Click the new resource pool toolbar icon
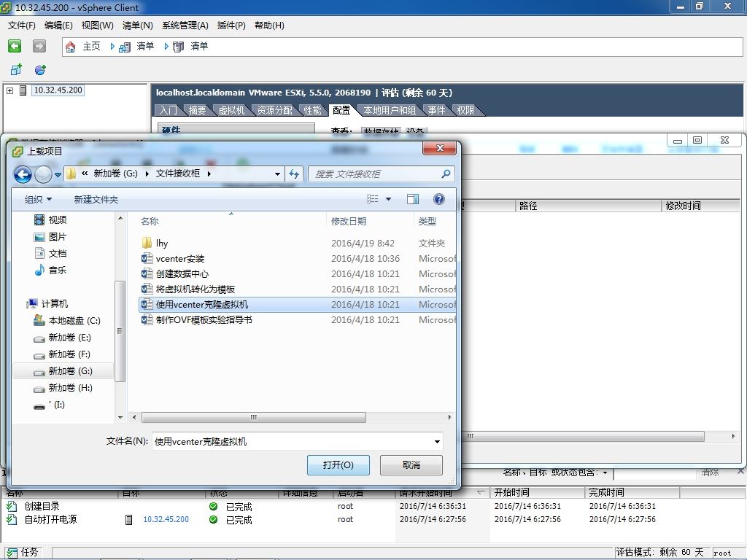The image size is (747, 560). tap(41, 70)
